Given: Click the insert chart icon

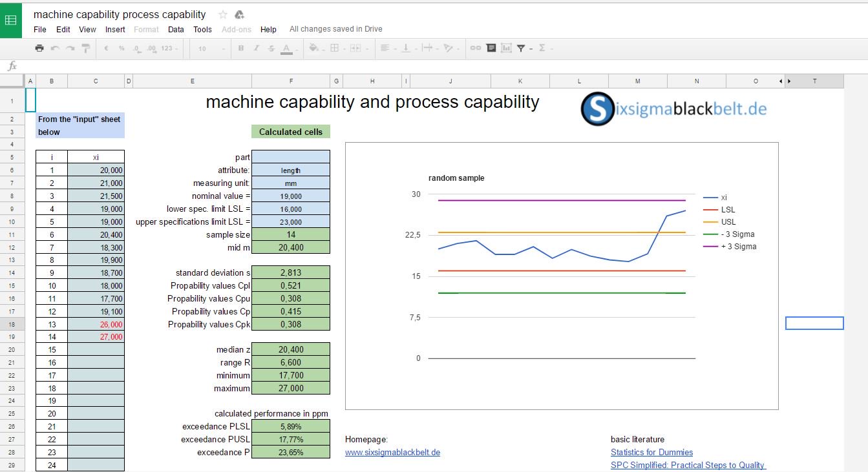Looking at the screenshot, I should (x=506, y=48).
